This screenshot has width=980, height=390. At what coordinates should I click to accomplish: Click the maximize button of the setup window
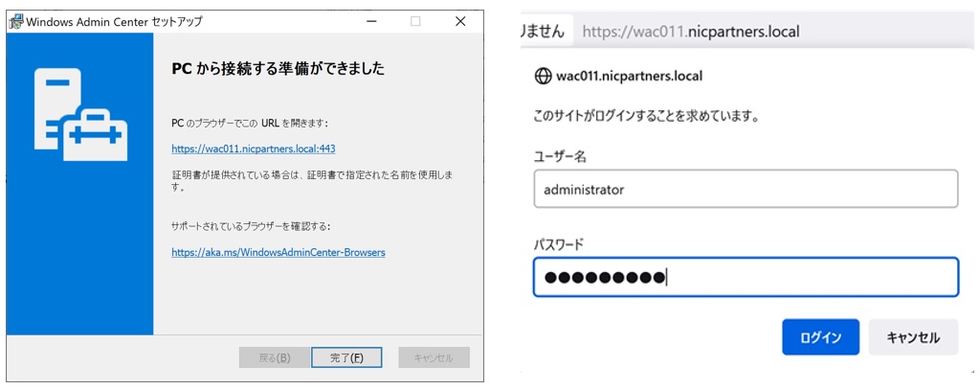(x=415, y=21)
